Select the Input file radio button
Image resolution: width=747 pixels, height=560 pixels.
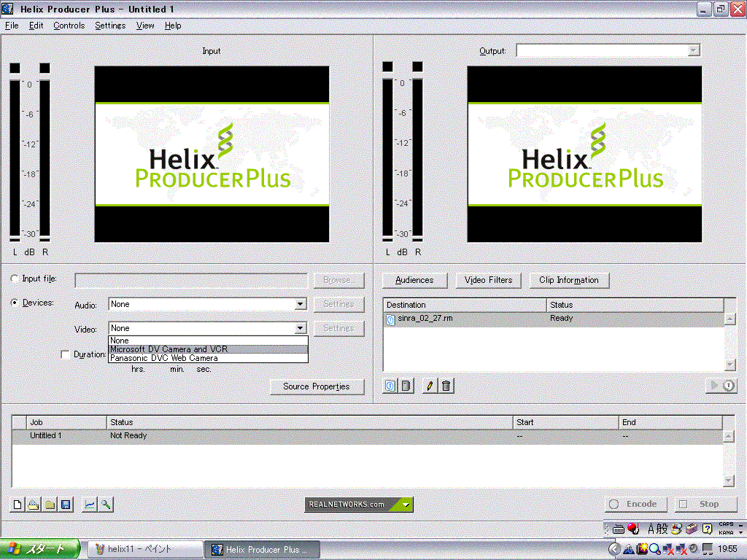[15, 279]
